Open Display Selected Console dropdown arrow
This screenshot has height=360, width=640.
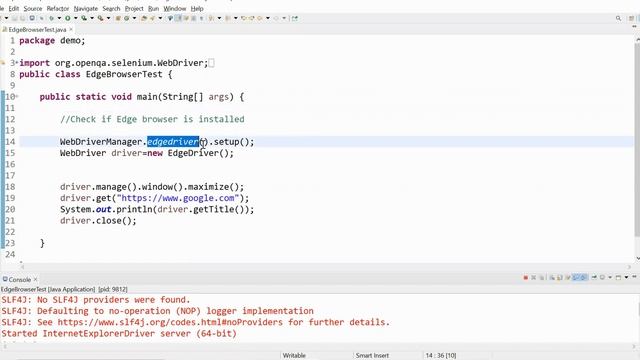(x=610, y=278)
